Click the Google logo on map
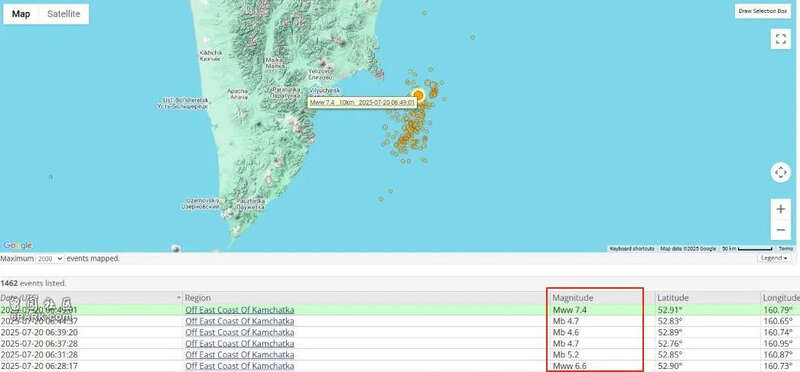This screenshot has height=372, width=800. click(x=17, y=245)
